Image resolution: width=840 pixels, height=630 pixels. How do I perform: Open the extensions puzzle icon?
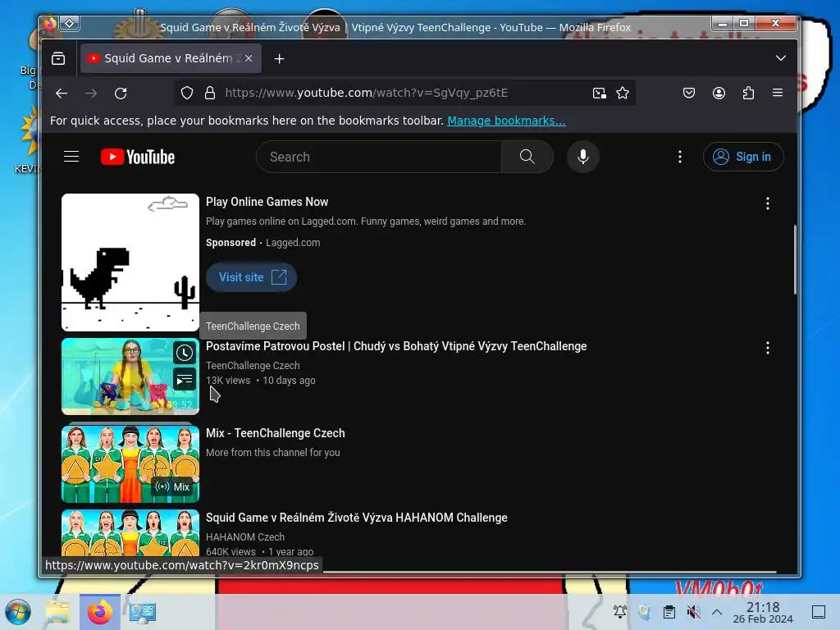pyautogui.click(x=748, y=94)
